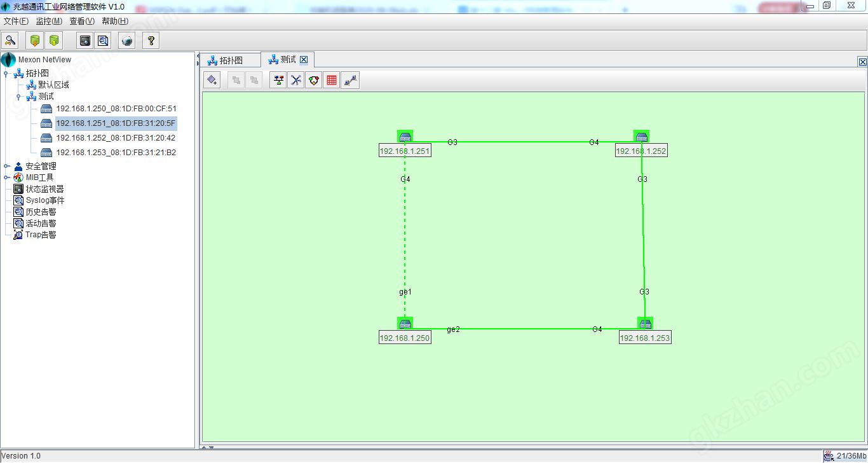Select MIB工具 in the tree
868x463 pixels.
pos(39,177)
